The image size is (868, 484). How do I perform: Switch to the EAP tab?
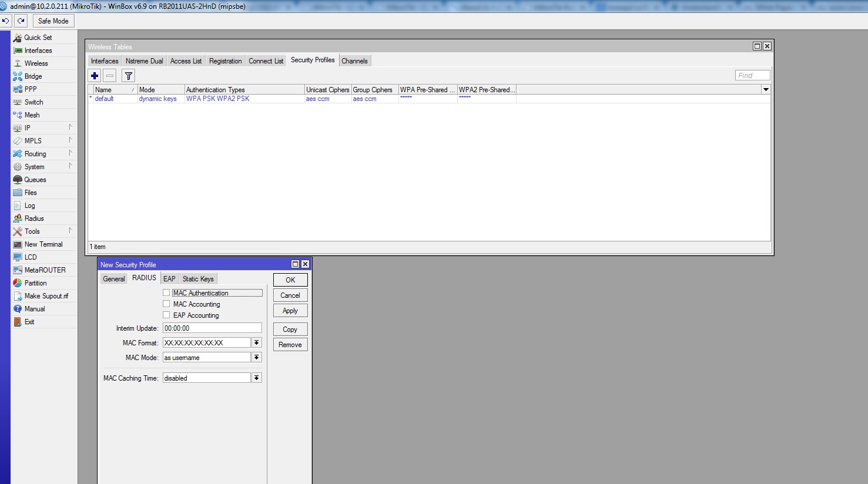tap(169, 279)
